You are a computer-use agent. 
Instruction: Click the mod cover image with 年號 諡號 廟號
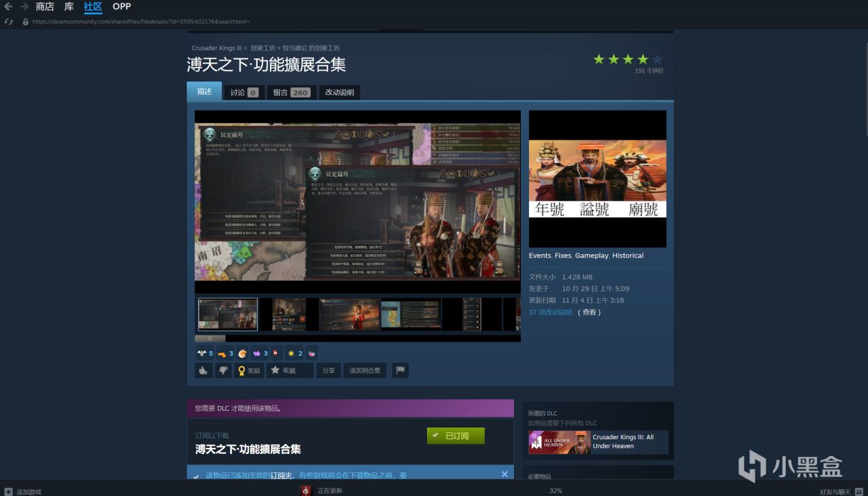click(x=597, y=179)
